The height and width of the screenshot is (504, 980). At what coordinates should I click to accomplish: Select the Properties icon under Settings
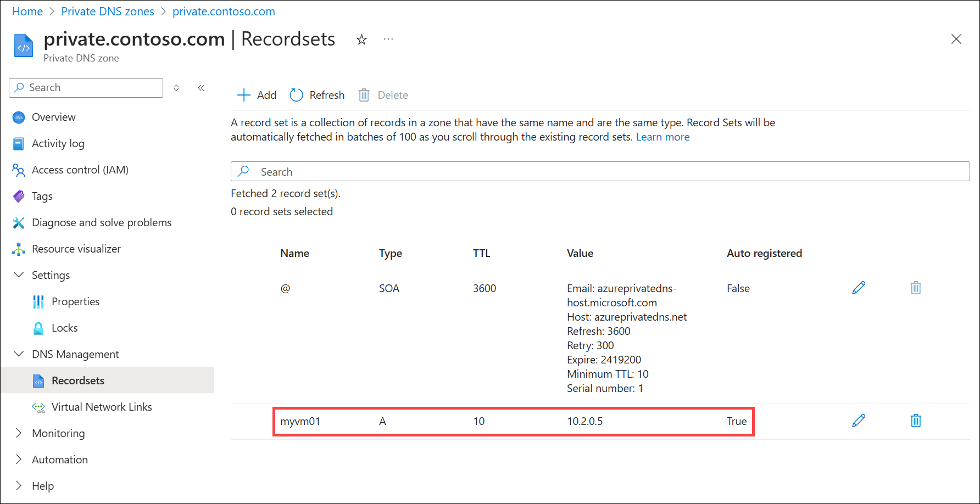[x=38, y=301]
